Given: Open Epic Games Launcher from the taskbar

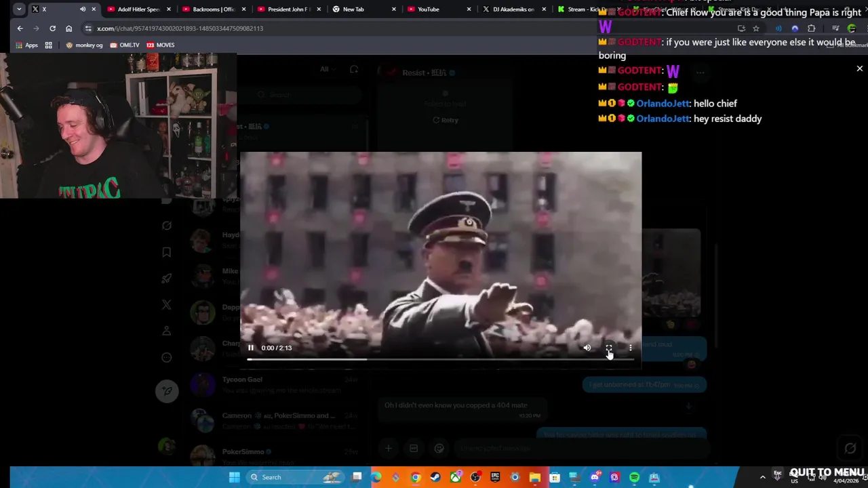Looking at the screenshot, I should click(495, 477).
